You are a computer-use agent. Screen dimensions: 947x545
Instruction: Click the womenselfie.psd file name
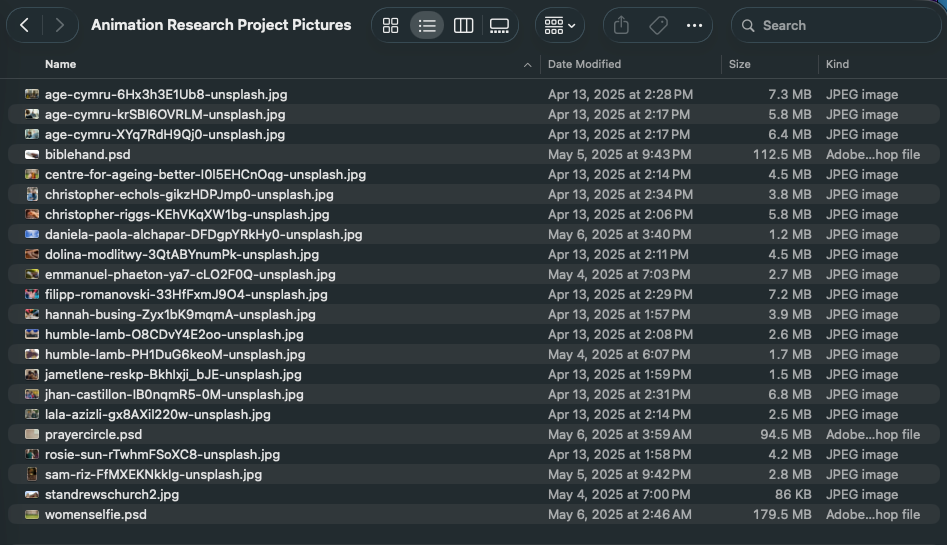tap(95, 514)
